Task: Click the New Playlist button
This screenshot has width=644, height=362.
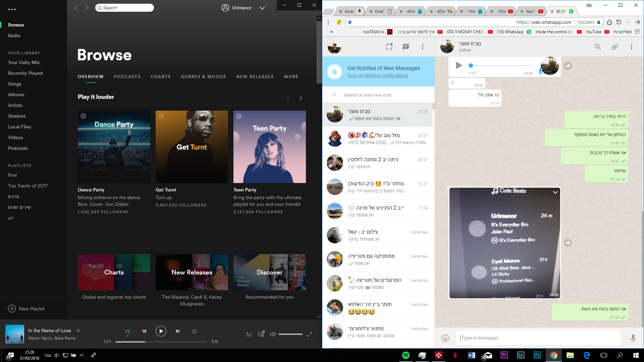Action: click(x=26, y=309)
